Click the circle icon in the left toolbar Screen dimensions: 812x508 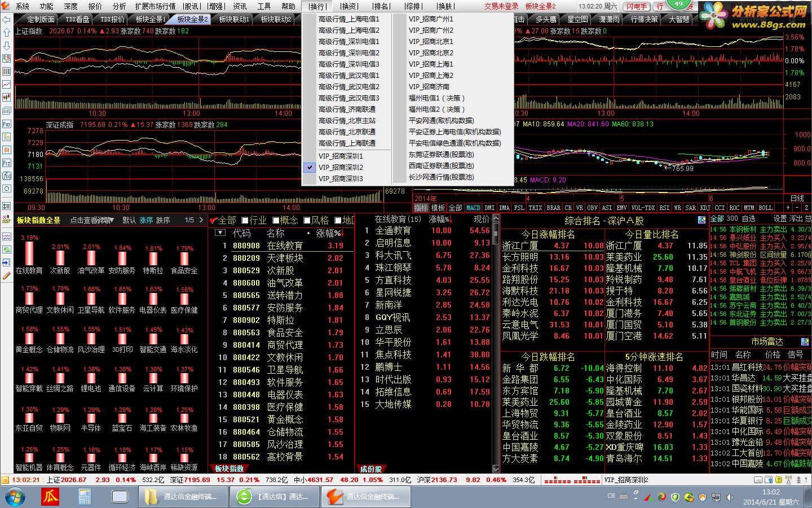pyautogui.click(x=7, y=189)
